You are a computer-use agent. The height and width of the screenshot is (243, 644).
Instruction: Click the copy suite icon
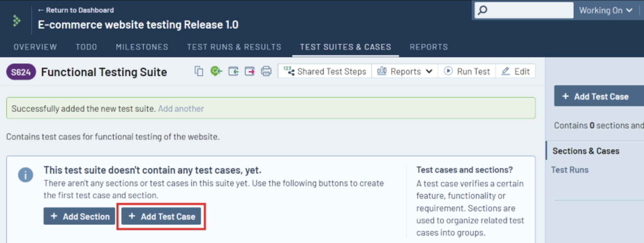pyautogui.click(x=199, y=71)
